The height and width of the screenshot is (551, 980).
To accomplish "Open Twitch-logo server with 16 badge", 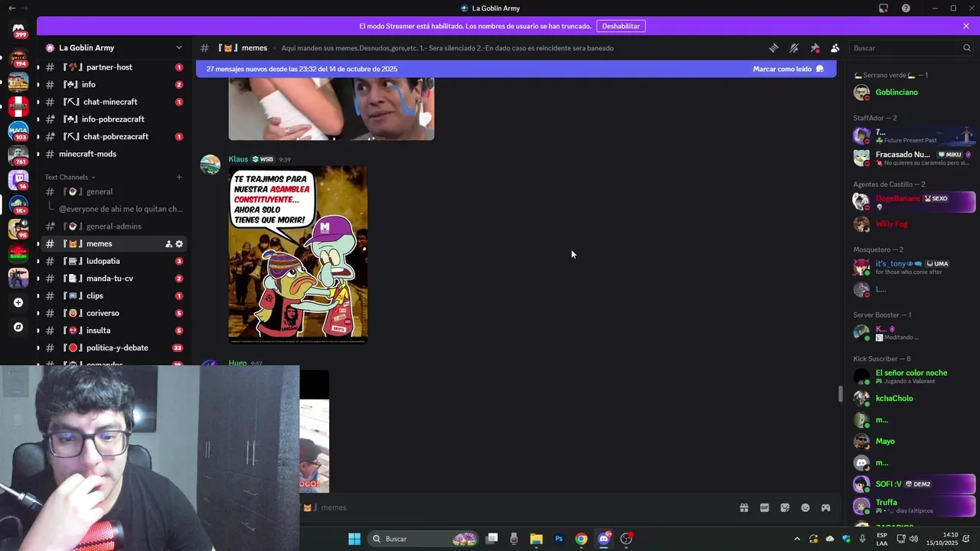I will point(18,180).
